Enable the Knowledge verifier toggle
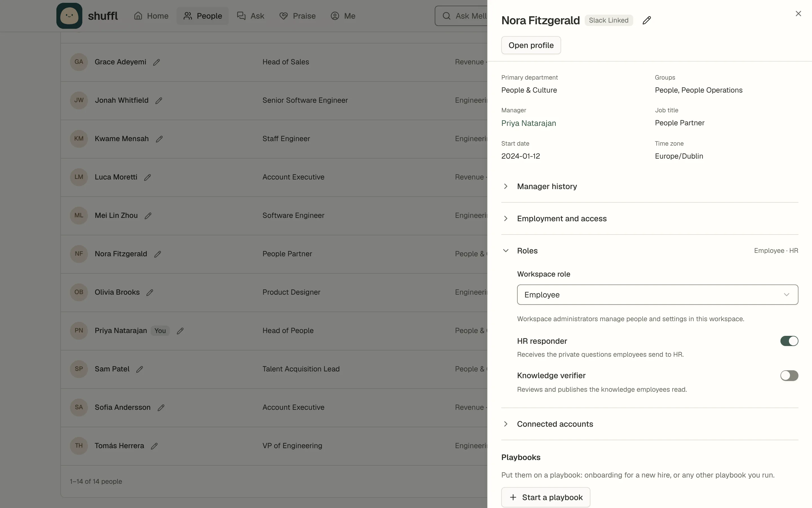Image resolution: width=812 pixels, height=508 pixels. 789,376
